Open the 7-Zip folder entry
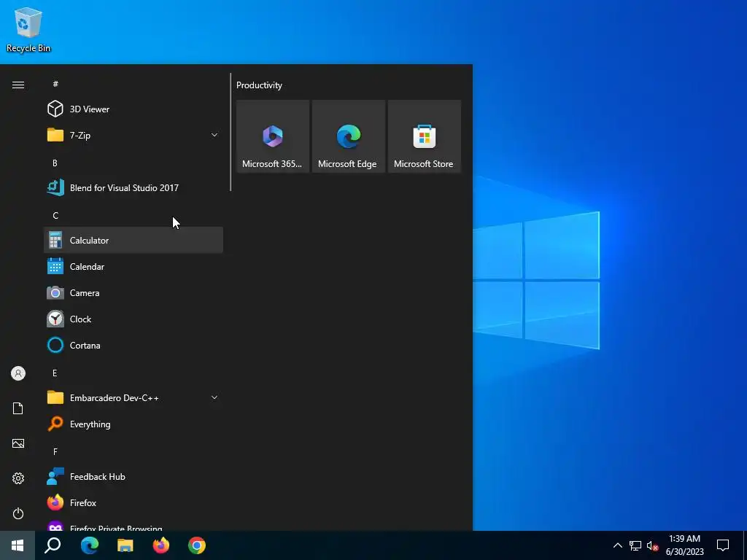The height and width of the screenshot is (560, 747). (133, 135)
